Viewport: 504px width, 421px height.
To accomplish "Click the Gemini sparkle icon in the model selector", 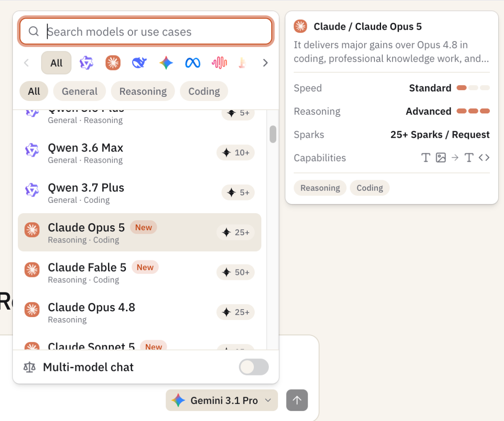I will pos(178,400).
